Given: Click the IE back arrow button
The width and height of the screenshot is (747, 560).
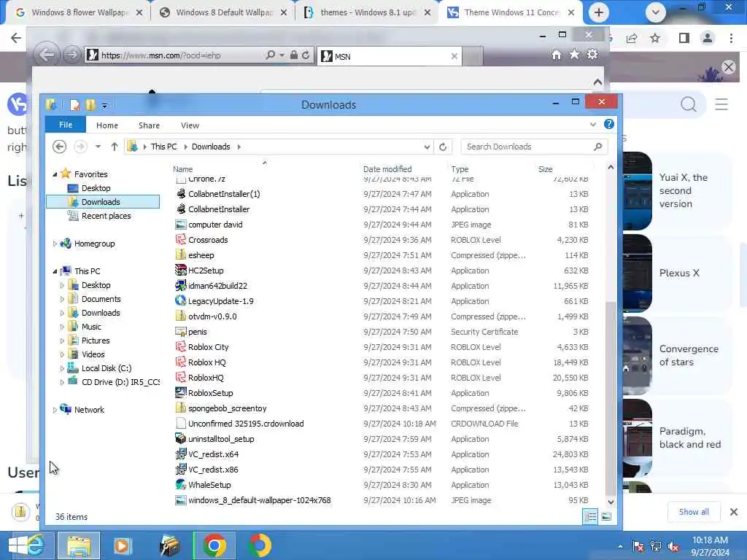Looking at the screenshot, I should [47, 55].
